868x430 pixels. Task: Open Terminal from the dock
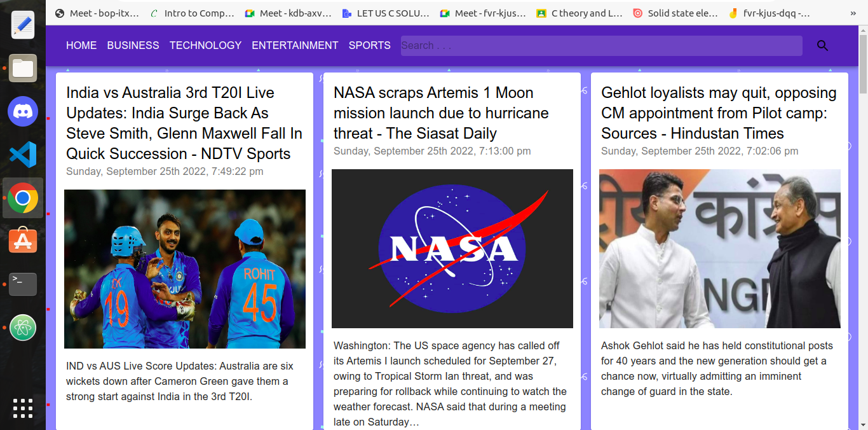[x=23, y=284]
